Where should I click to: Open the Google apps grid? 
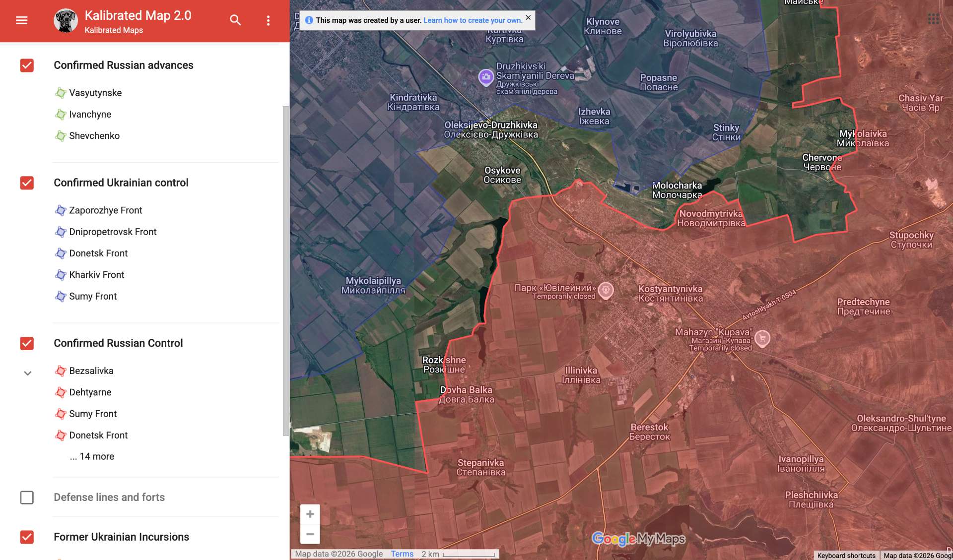(933, 19)
